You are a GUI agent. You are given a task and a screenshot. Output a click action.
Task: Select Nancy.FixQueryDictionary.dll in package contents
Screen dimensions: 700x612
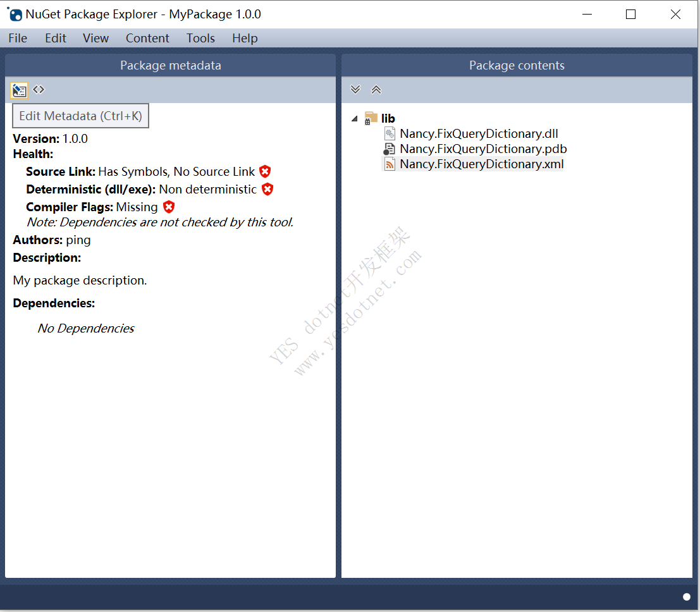479,133
